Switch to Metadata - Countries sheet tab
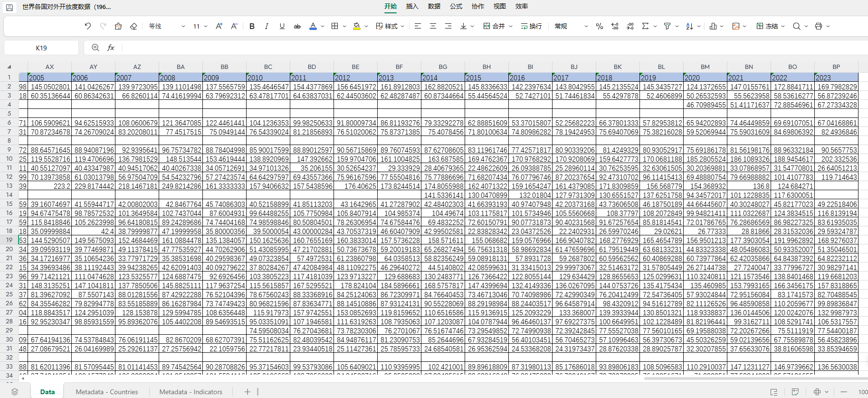Image resolution: width=868 pixels, height=398 pixels. pos(107,392)
